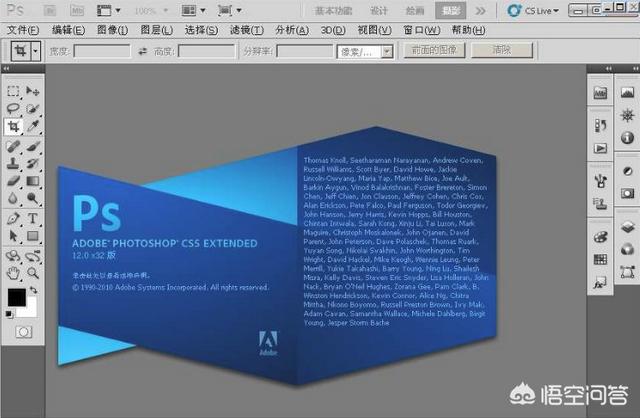Image resolution: width=640 pixels, height=418 pixels.
Task: Open the Layers panel icon
Action: [627, 227]
